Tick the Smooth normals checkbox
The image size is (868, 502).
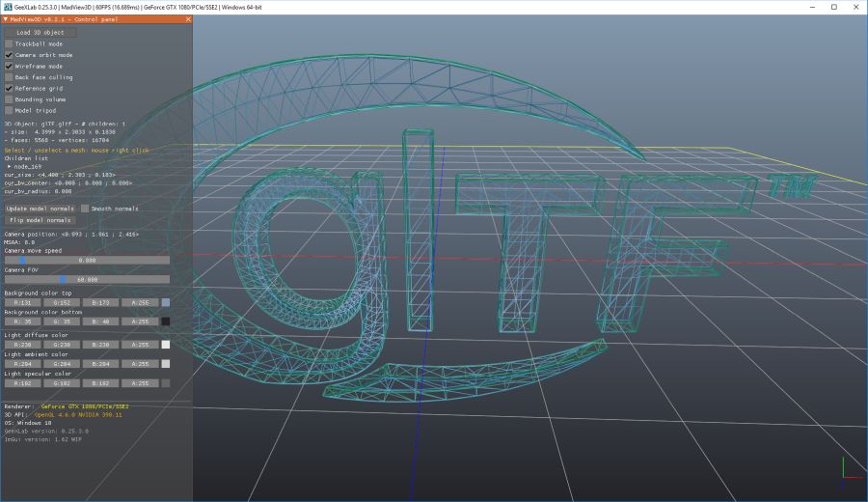85,209
